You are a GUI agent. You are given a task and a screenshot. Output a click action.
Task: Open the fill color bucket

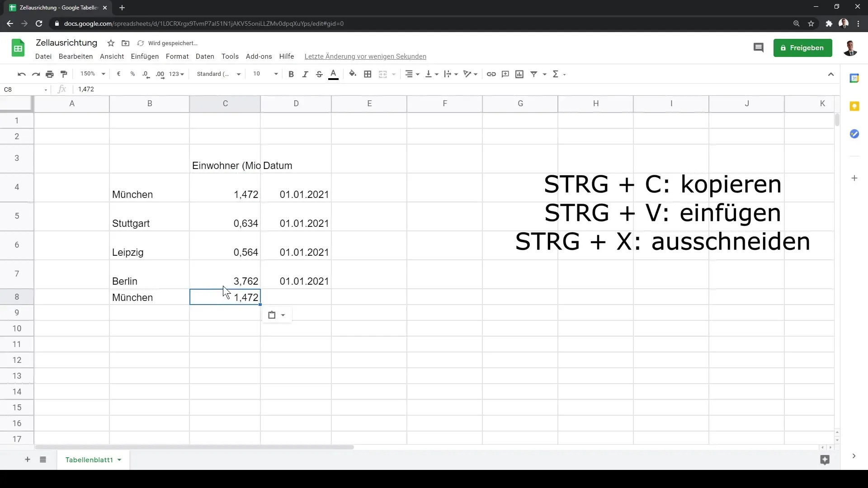(353, 74)
